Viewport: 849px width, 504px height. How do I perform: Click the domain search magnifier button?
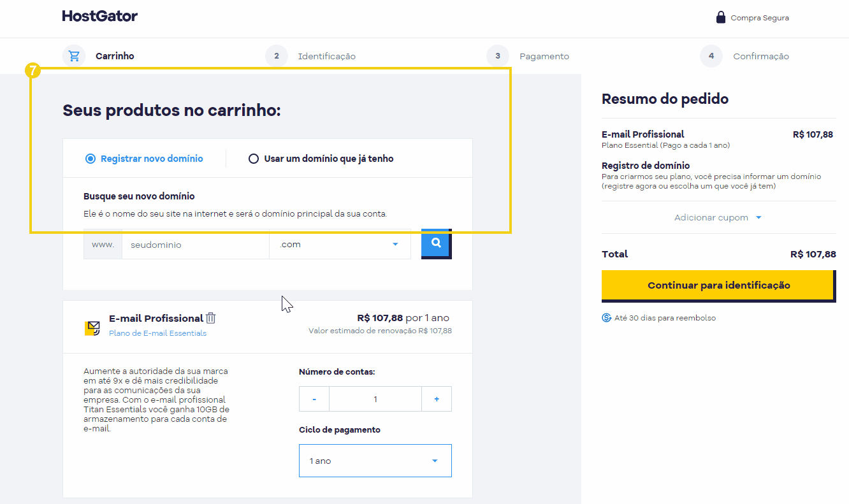click(436, 243)
